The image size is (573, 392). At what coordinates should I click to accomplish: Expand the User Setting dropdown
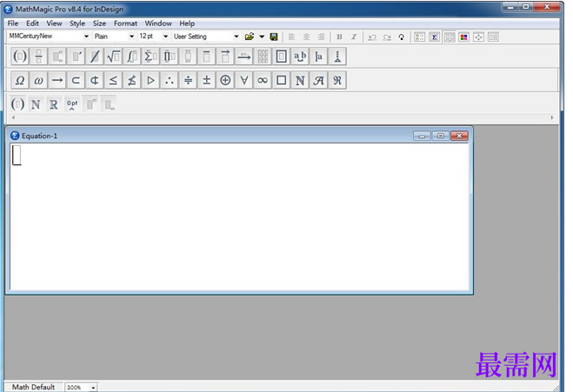click(x=237, y=37)
